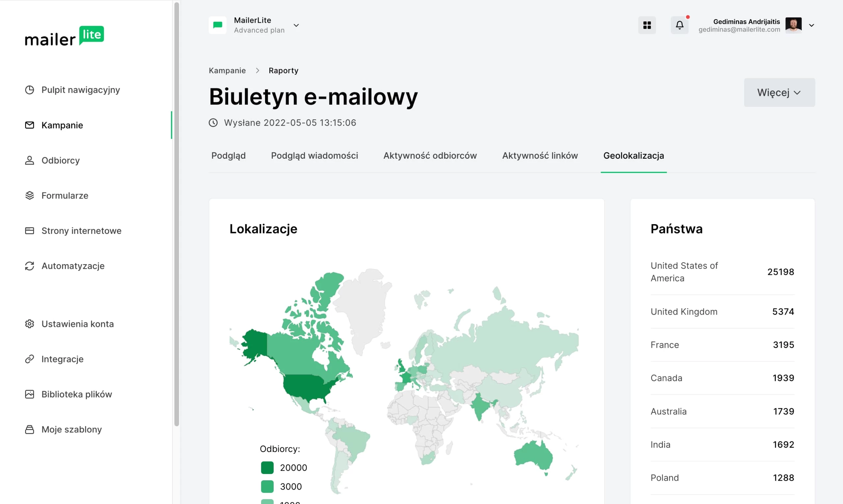
Task: Click the sidebar vertical scrollbar
Action: pyautogui.click(x=176, y=214)
